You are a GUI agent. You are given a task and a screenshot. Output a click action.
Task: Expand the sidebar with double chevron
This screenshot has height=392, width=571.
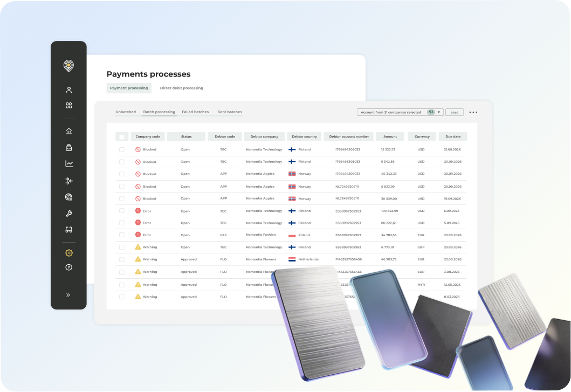coord(68,295)
